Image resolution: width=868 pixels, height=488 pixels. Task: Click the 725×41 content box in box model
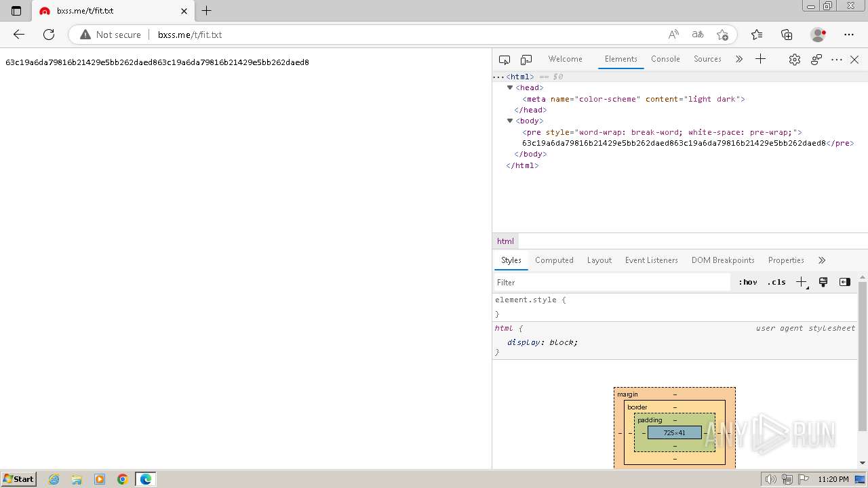675,432
